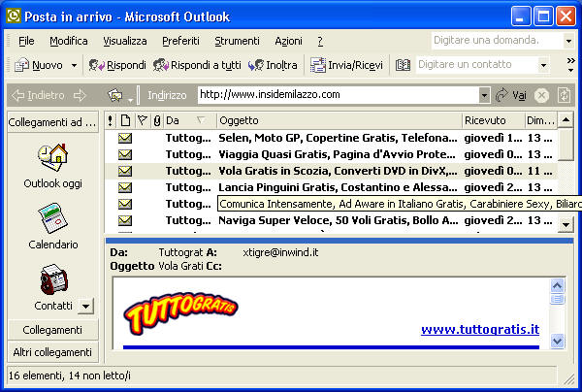Click the Nuovo new message icon
This screenshot has width=582, height=392.
[x=21, y=65]
